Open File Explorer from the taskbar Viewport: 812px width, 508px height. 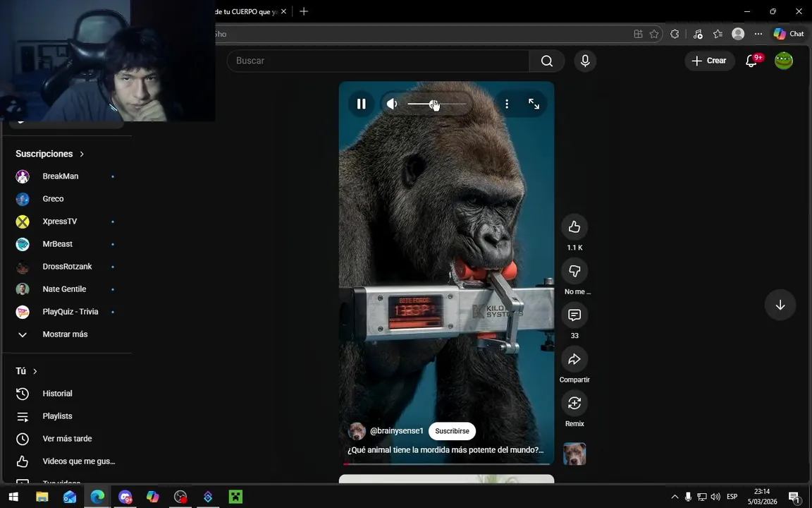42,497
